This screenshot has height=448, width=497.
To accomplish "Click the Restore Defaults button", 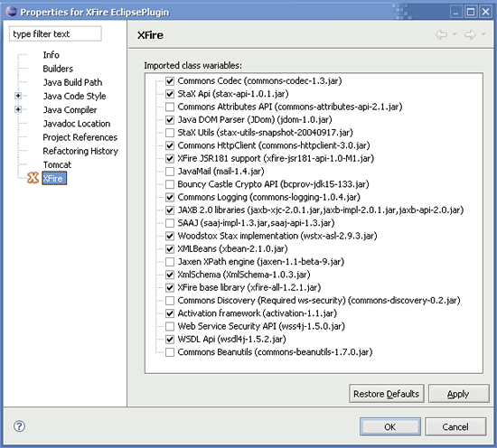I will click(387, 394).
